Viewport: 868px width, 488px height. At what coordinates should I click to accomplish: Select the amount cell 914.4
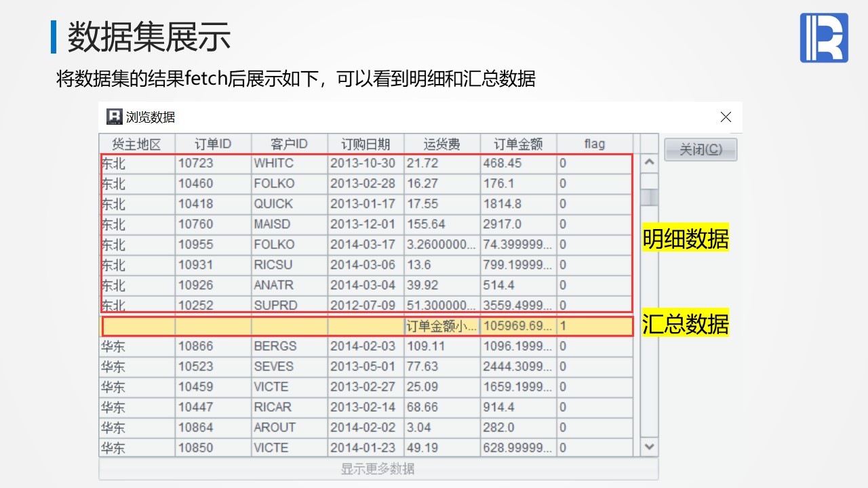pos(519,407)
